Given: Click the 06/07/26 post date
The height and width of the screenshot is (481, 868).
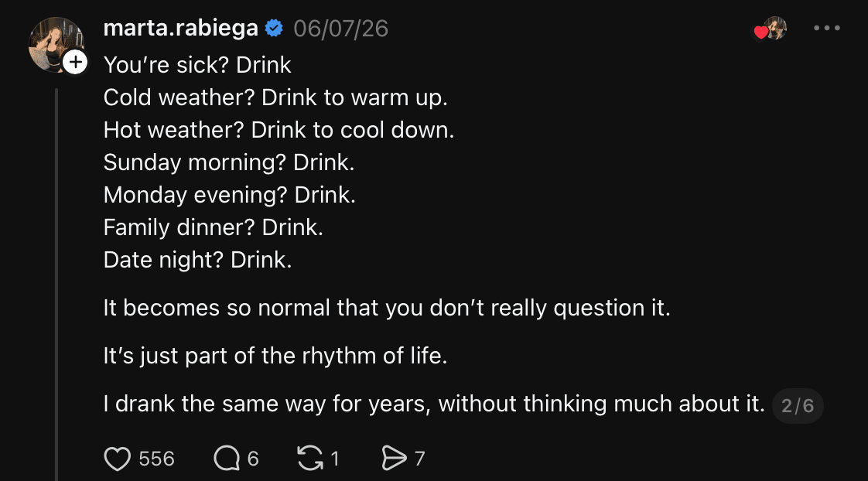Looking at the screenshot, I should coord(341,29).
